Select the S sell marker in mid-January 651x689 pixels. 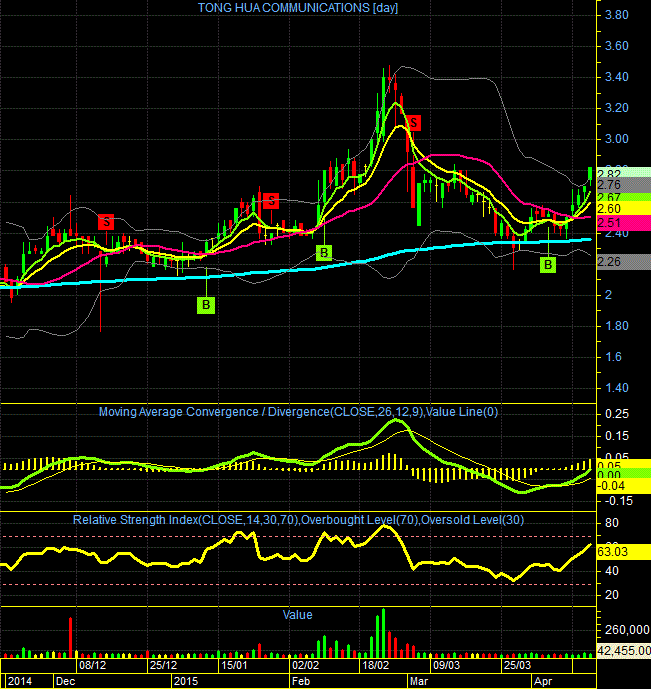271,201
